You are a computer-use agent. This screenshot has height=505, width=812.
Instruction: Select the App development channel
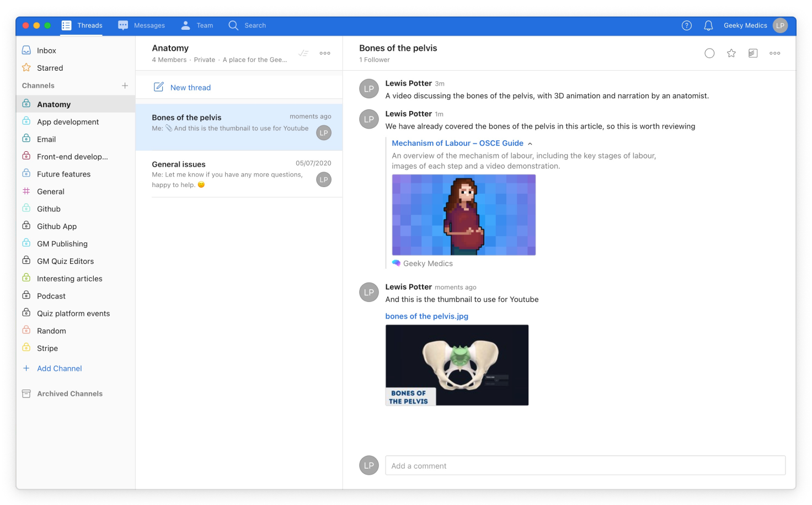click(76, 121)
